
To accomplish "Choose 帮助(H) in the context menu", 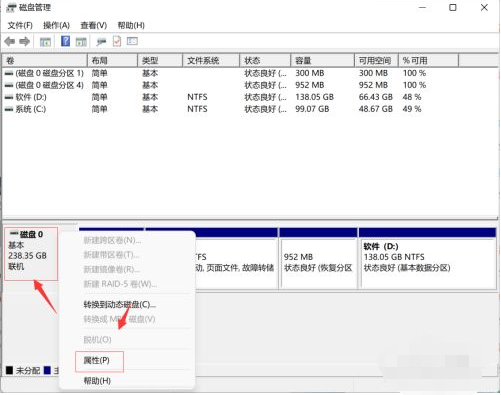I will pos(97,381).
